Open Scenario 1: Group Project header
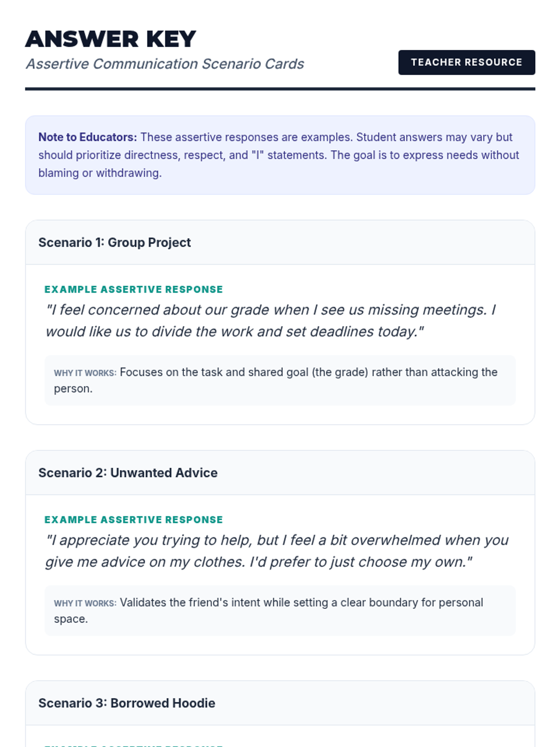Screen dimensions: 560x747 [x=280, y=242]
